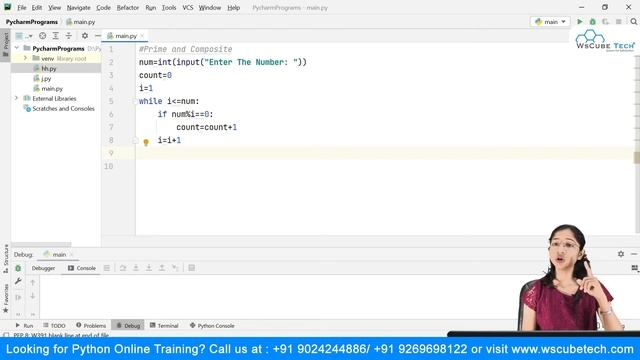Screen dimensions: 640x360
Task: Click Step Out icon in debug toolbar
Action: pyautogui.click(x=162, y=268)
